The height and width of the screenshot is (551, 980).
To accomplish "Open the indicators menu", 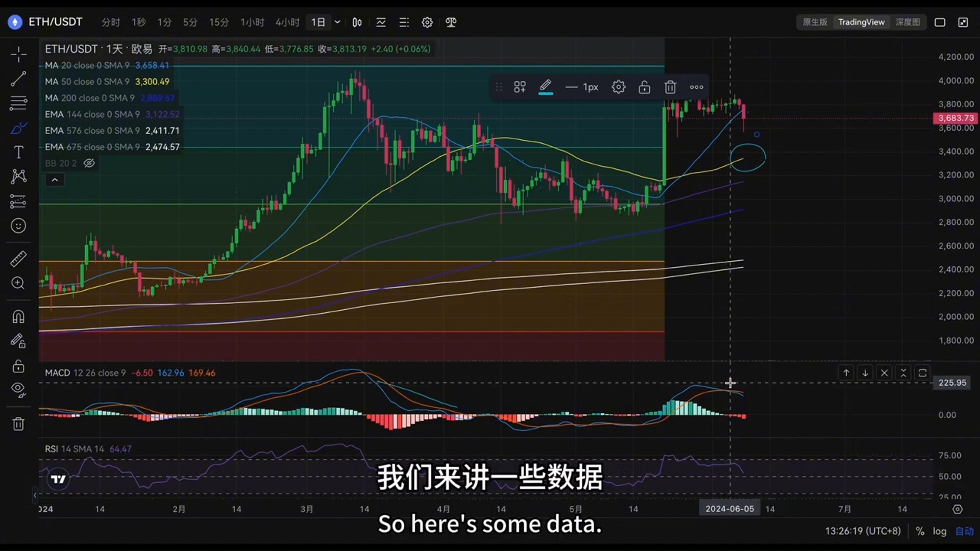I will 381,22.
